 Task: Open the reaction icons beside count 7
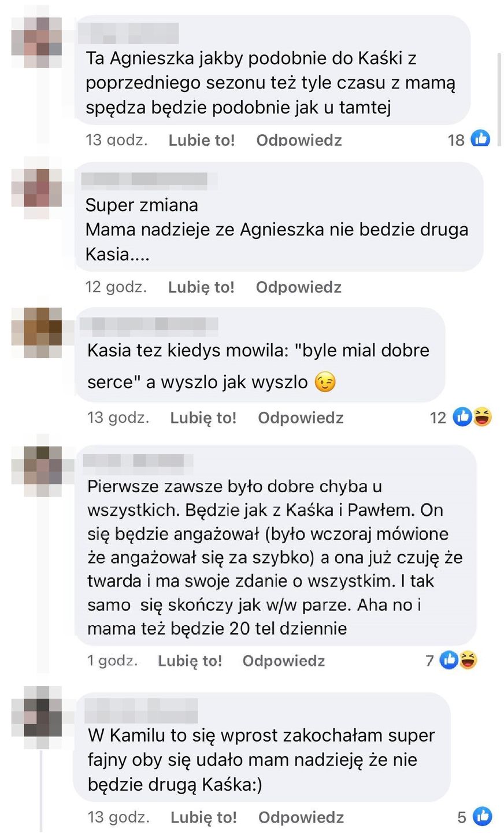458,659
